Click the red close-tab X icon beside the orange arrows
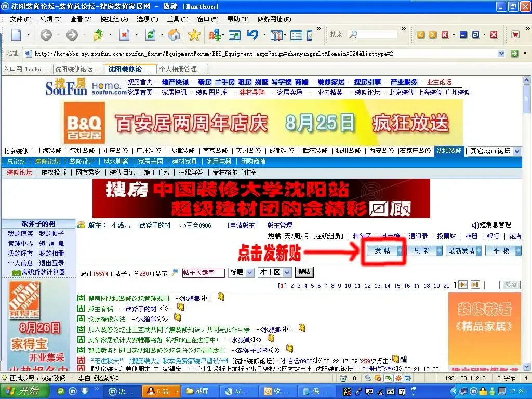Viewport: 532px width, 399px height. coord(445,35)
